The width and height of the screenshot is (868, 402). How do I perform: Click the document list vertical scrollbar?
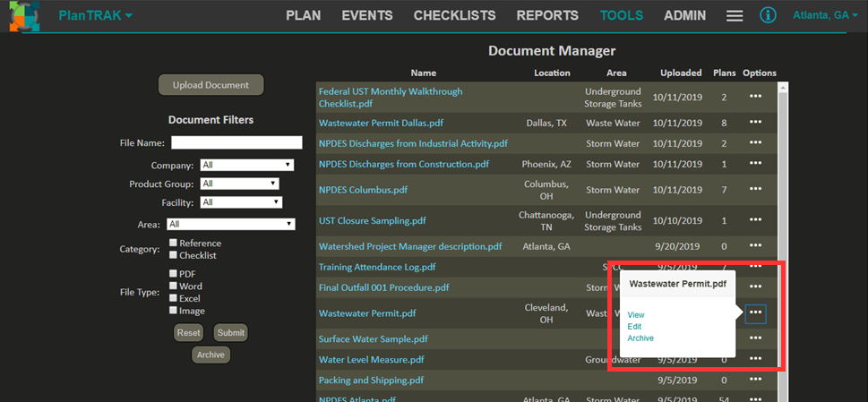pos(783,244)
